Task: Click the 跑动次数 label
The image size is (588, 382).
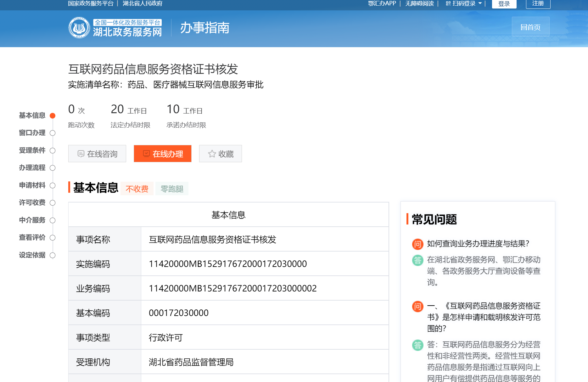Action: [x=81, y=125]
